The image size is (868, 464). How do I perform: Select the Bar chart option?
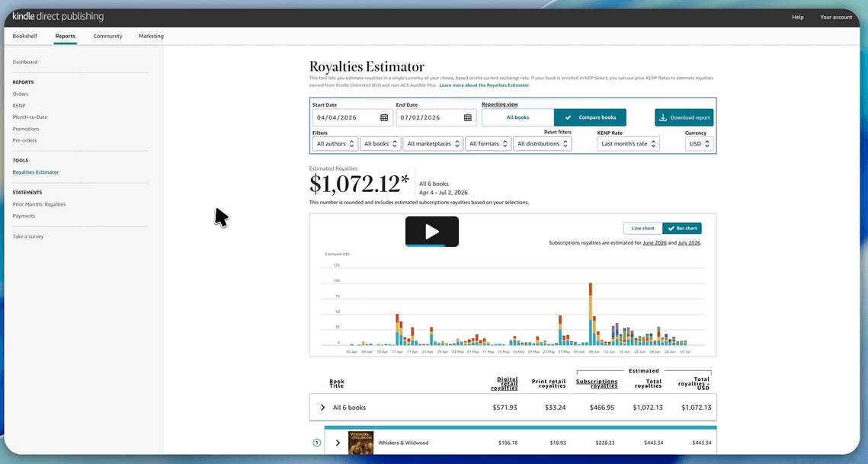(682, 228)
